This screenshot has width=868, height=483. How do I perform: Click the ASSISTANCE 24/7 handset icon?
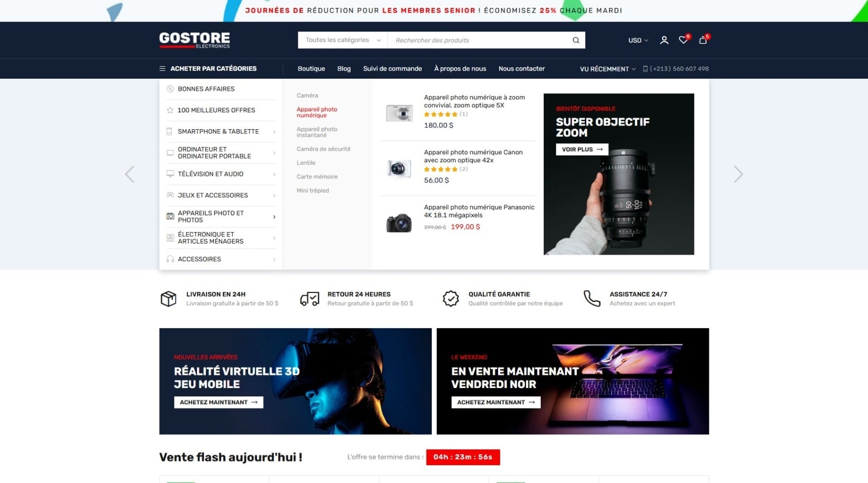(x=592, y=298)
